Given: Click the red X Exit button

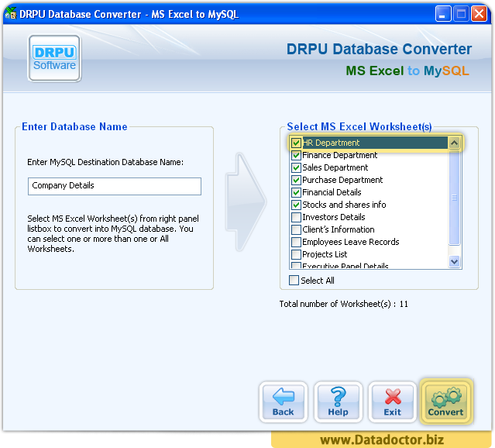Looking at the screenshot, I should click(x=393, y=401).
